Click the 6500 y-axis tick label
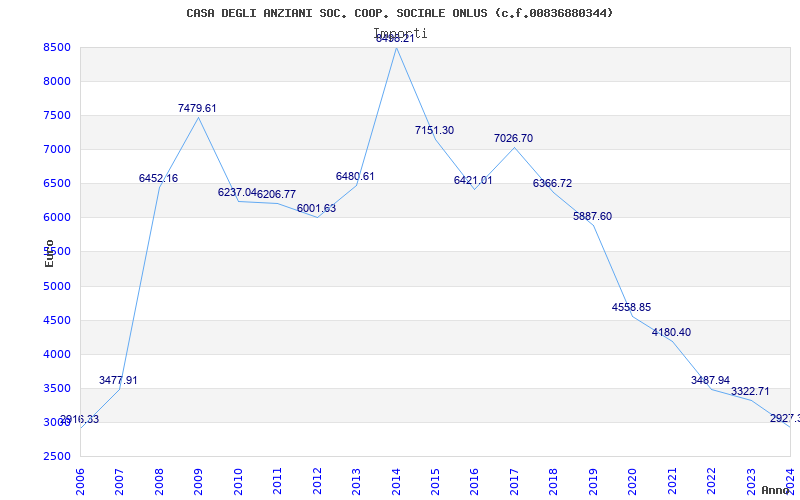Screen dimensions: 800x500 click(57, 184)
